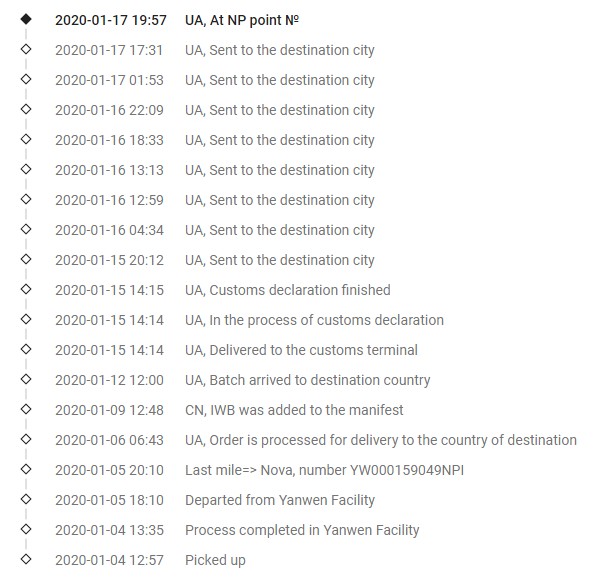
Task: Click the diamond icon next to 2020-01-15 14:15
Action: 26,289
